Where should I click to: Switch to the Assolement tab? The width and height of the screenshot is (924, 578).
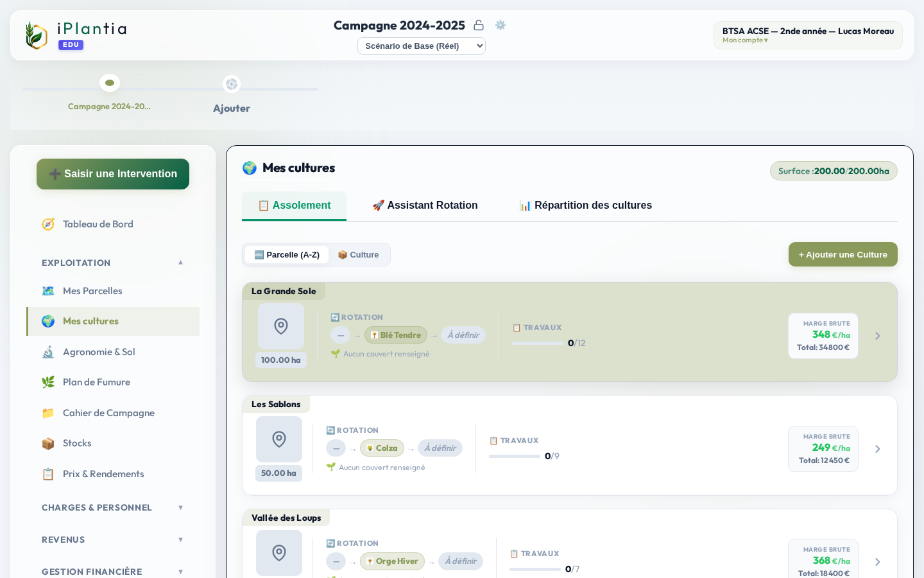[x=294, y=206]
